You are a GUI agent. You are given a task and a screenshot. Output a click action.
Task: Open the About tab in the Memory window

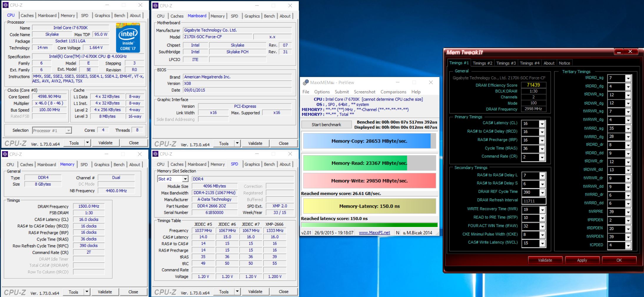click(x=135, y=165)
